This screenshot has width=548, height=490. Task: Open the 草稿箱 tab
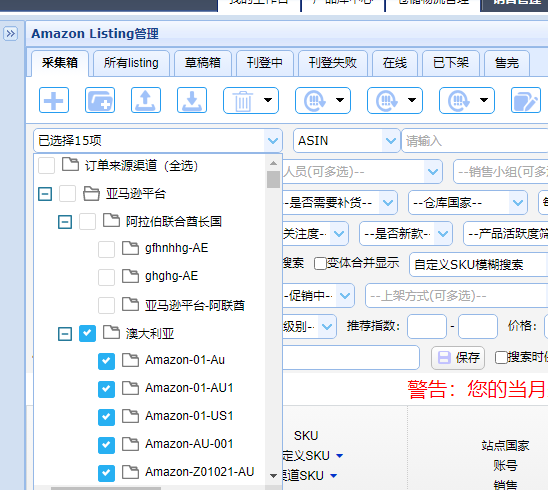[203, 63]
